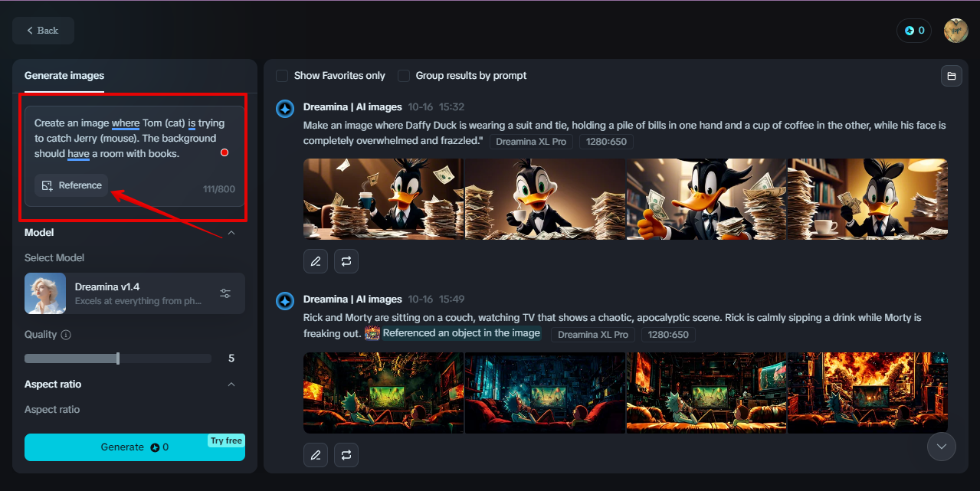Click the model settings sliders icon
This screenshot has height=491, width=980.
[225, 293]
